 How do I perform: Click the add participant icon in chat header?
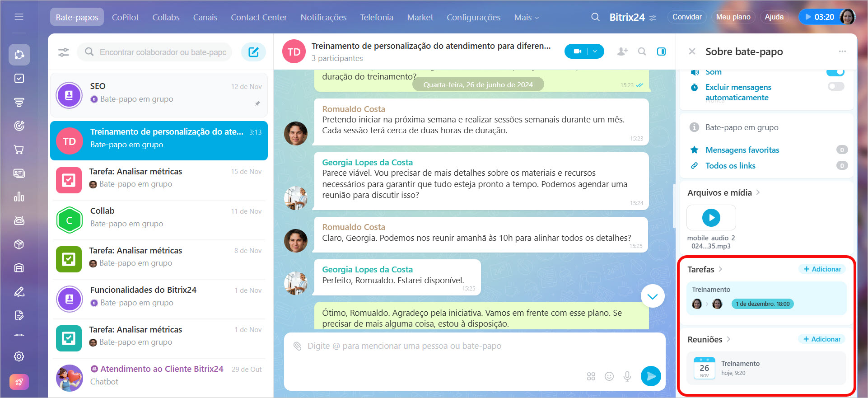pos(622,52)
